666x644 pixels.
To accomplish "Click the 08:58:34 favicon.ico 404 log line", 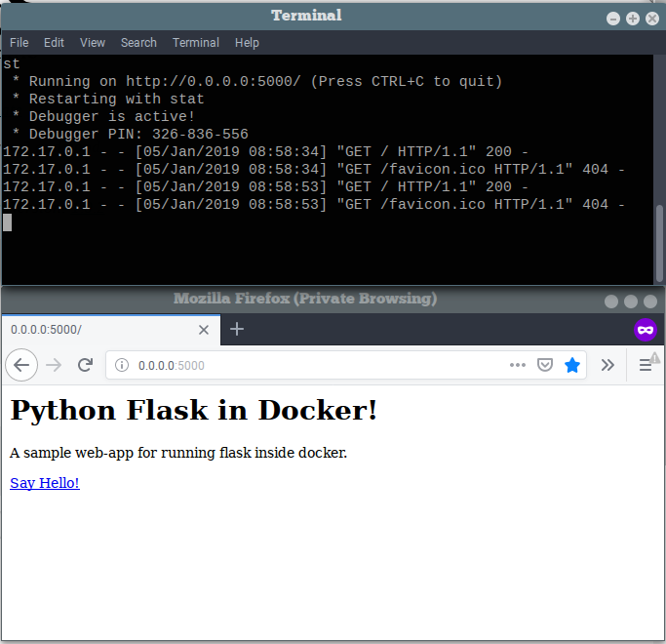I will [314, 169].
